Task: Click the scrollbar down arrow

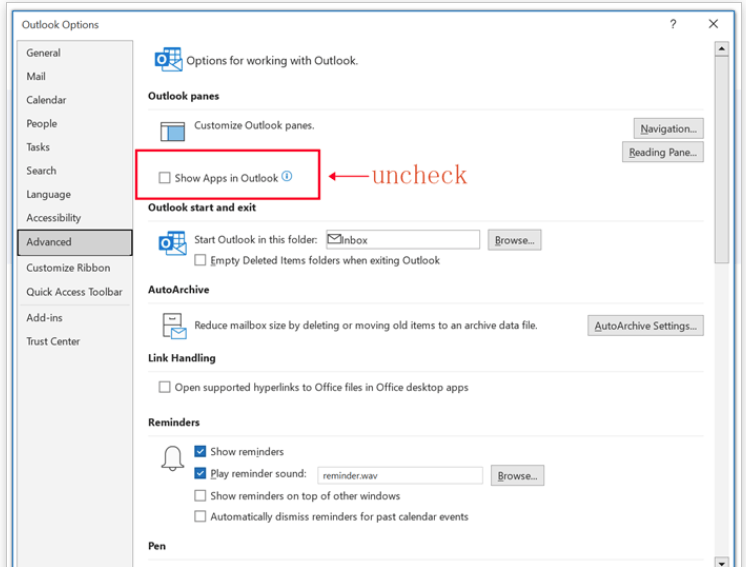Action: (722, 562)
